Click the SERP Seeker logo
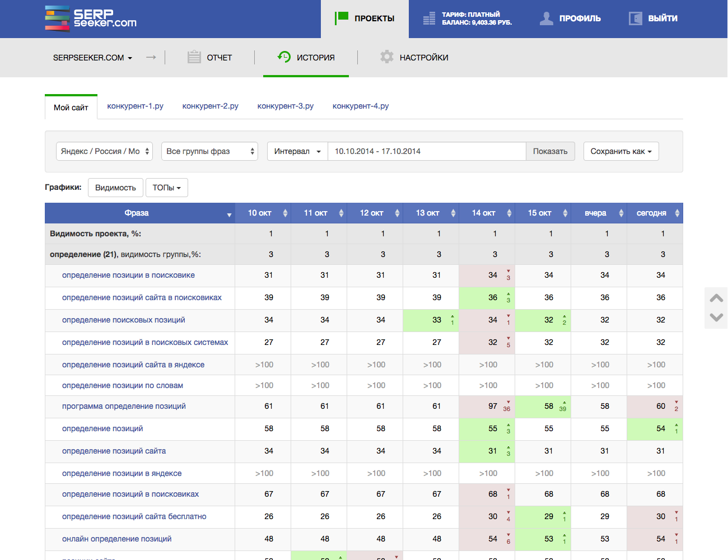 [91, 18]
